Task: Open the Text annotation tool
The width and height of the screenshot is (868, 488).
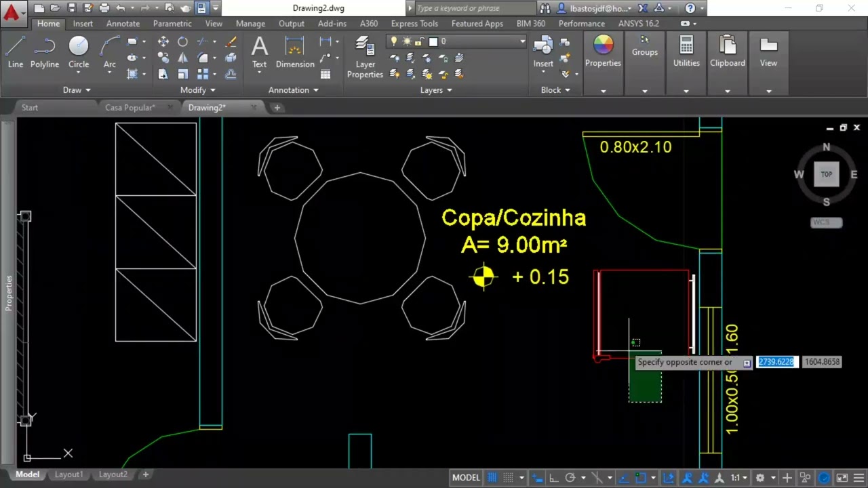Action: pos(259,53)
